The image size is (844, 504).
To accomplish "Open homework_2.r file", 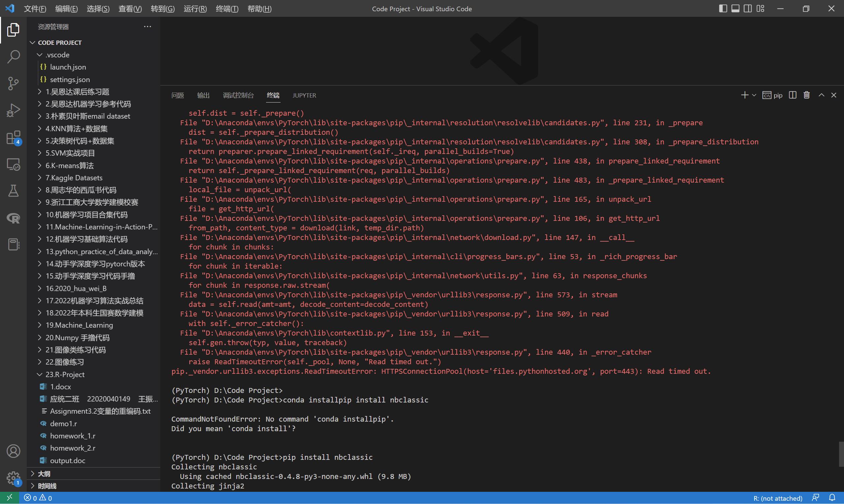I will (93, 448).
